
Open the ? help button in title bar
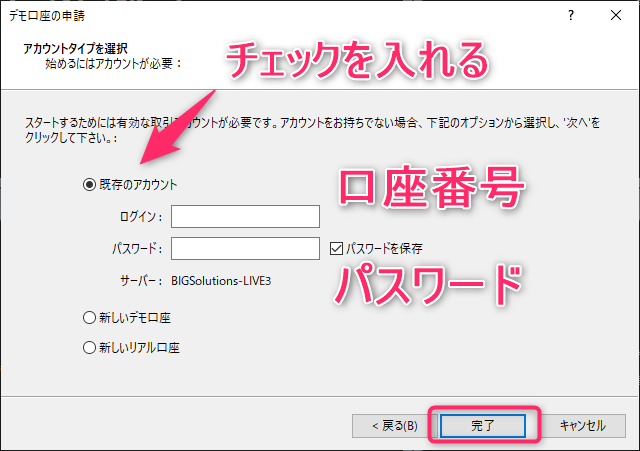[571, 16]
